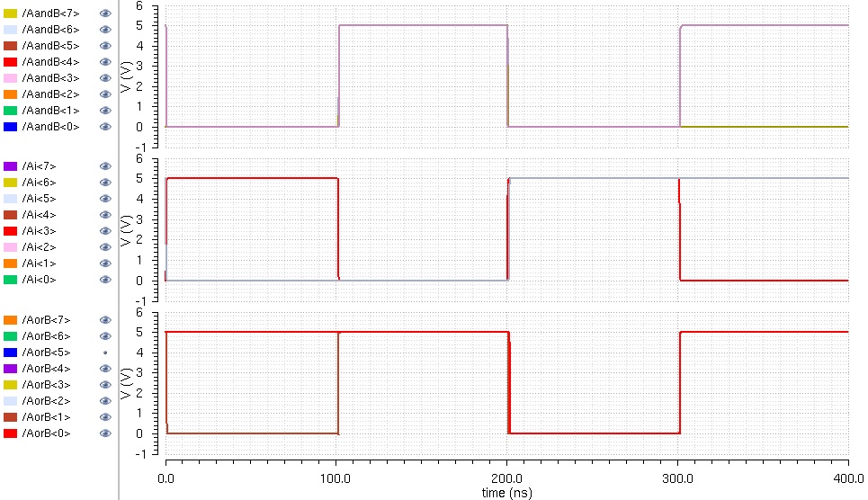Toggle visibility eye for /Ai<4>
Viewport: 868px width, 500px height.
tap(105, 215)
